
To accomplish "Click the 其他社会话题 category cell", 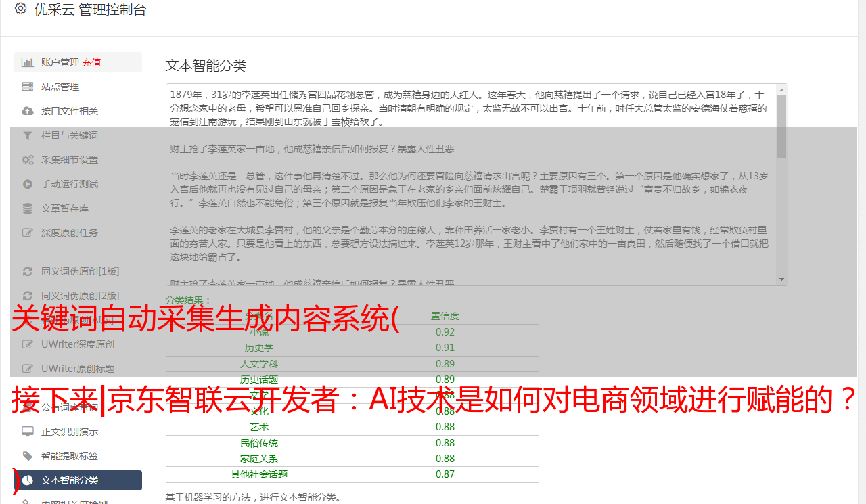I will pos(259,474).
